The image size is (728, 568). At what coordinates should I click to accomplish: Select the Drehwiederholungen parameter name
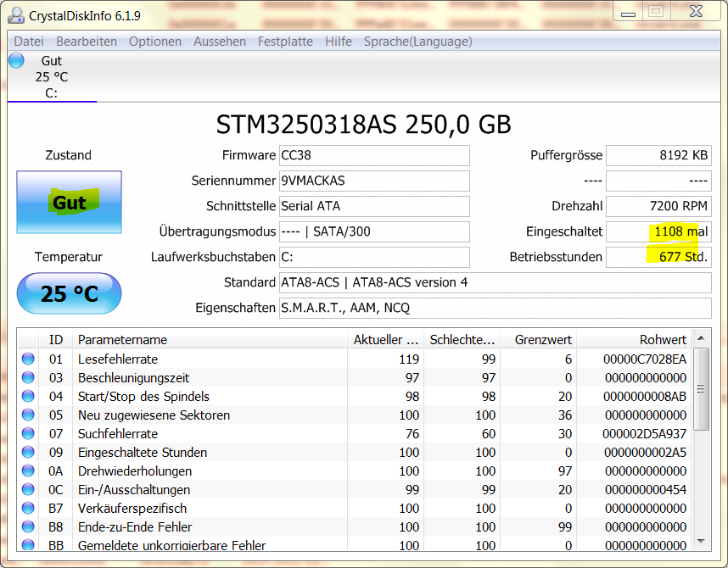pyautogui.click(x=135, y=471)
